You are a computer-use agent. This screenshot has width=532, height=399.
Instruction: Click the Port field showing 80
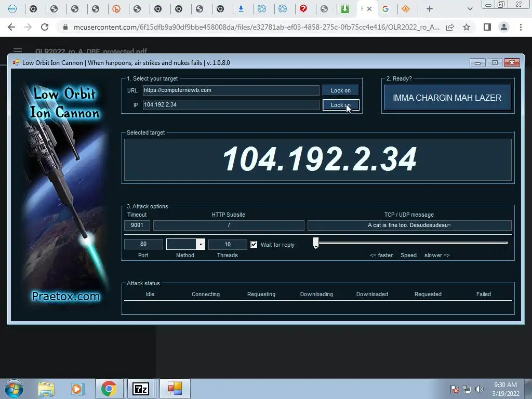pos(143,244)
